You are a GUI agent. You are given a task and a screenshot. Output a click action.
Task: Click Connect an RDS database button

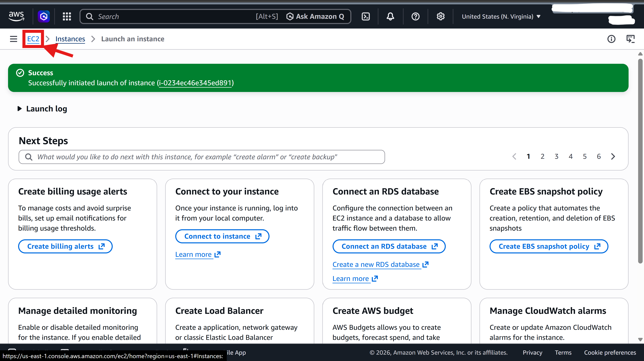389,246
